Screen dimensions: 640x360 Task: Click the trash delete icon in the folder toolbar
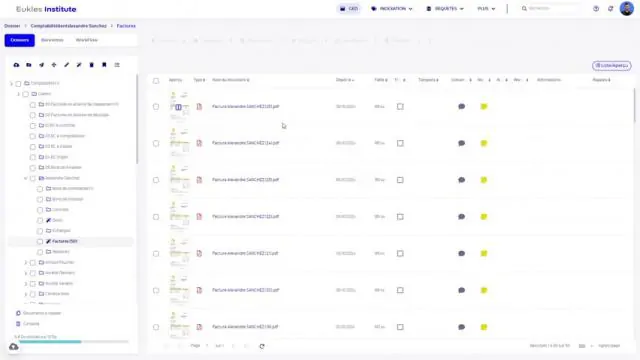coord(91,65)
